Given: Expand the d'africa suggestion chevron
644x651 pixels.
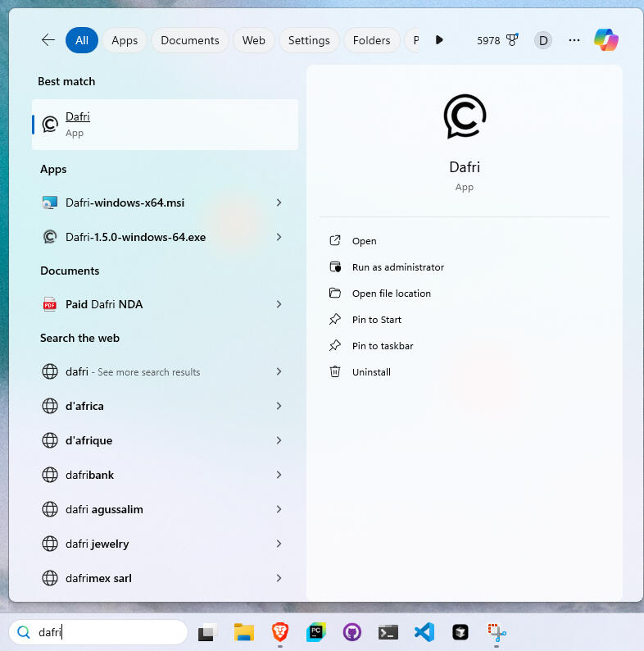Looking at the screenshot, I should point(279,406).
